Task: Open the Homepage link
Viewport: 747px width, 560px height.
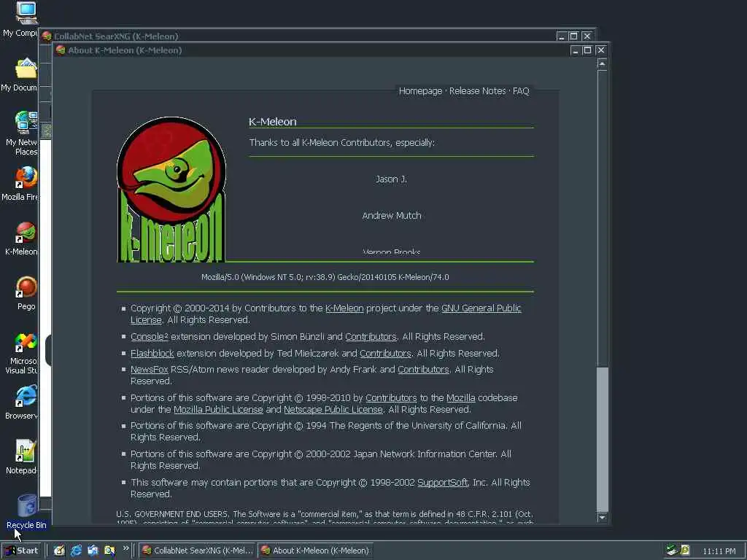Action: click(420, 91)
